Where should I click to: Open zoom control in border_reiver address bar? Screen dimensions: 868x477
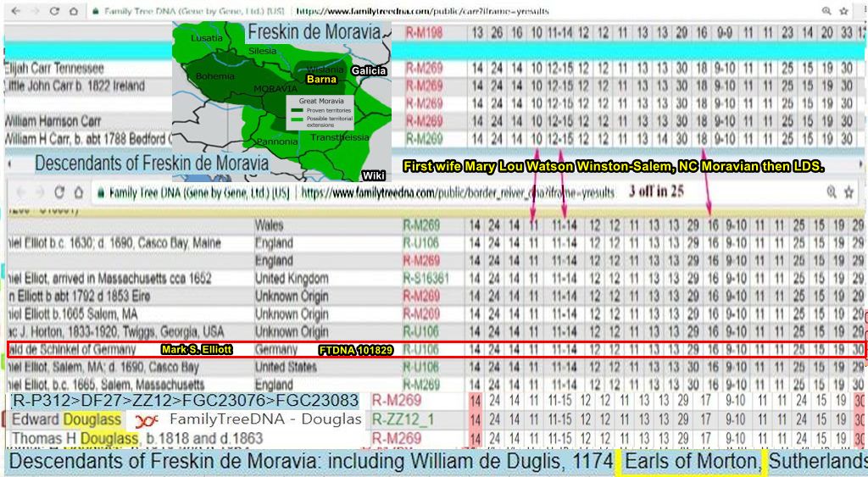coord(832,192)
